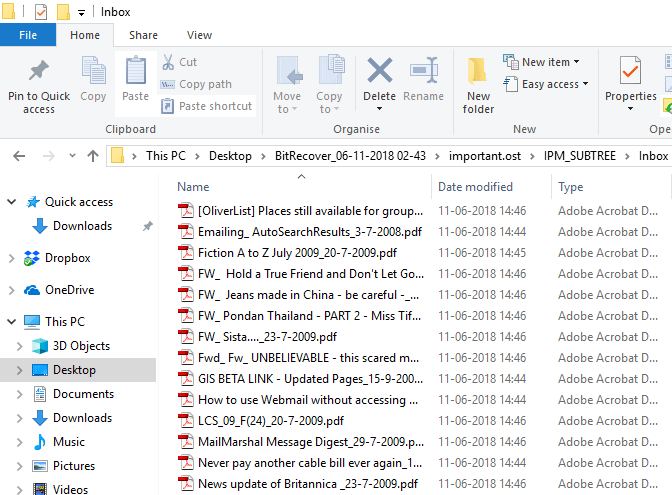Image resolution: width=672 pixels, height=495 pixels.
Task: Click the Pin to Quick access icon
Action: [x=39, y=71]
